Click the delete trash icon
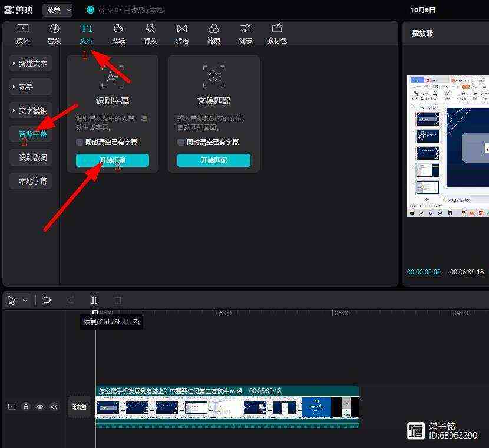 (118, 300)
